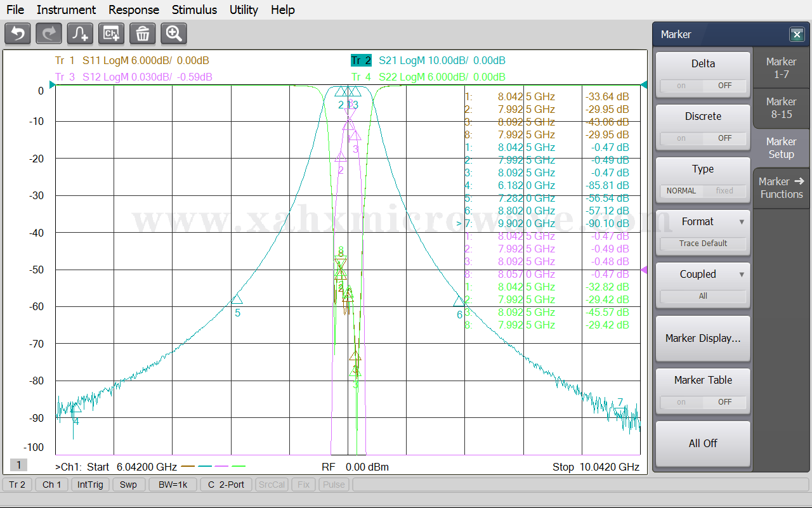Add a new trace via toolbar icon

tap(81, 34)
